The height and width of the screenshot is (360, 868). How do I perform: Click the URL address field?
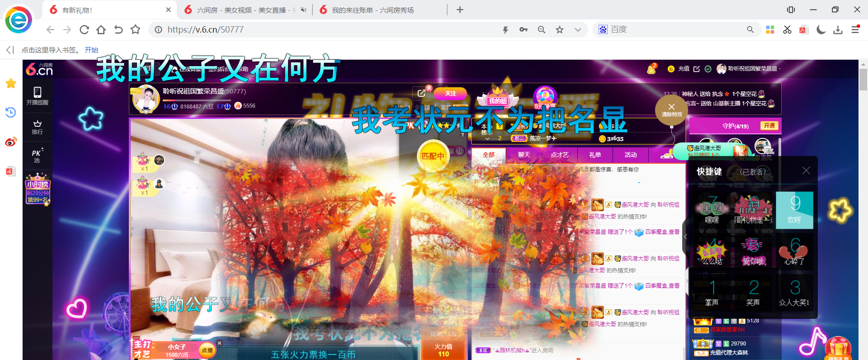(330, 29)
